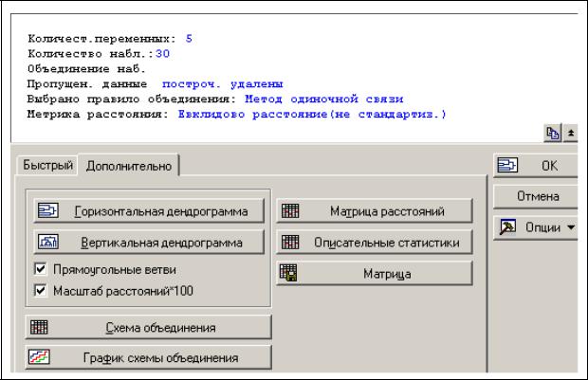
Task: Click the value 30 for Количество набл.
Action: (x=162, y=54)
